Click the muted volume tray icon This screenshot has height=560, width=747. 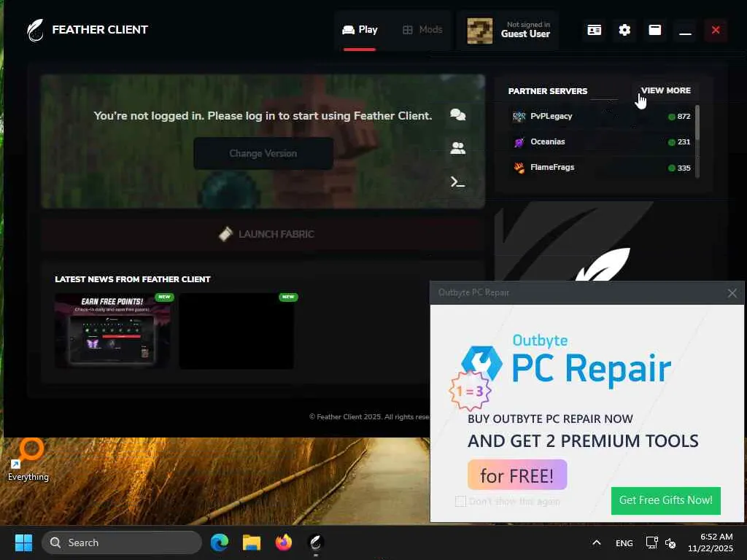coord(670,542)
